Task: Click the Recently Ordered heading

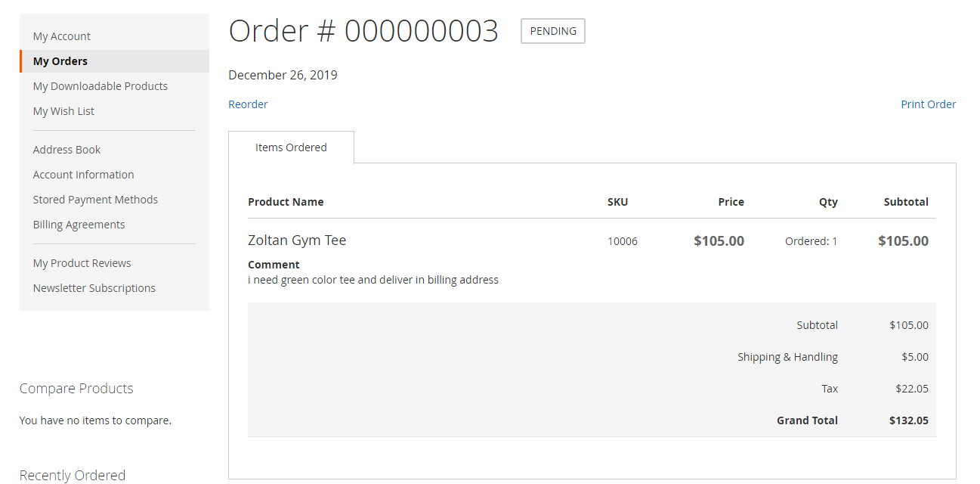Action: [x=73, y=475]
